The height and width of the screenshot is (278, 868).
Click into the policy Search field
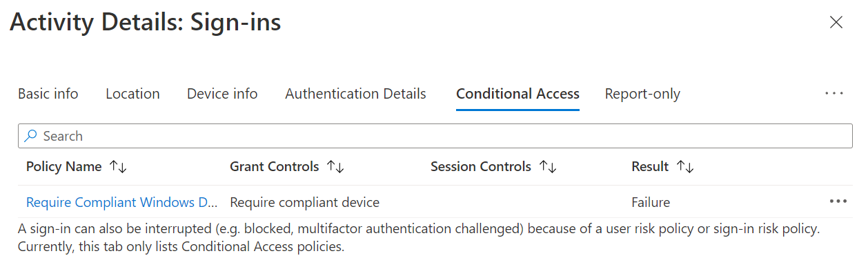pyautogui.click(x=442, y=136)
